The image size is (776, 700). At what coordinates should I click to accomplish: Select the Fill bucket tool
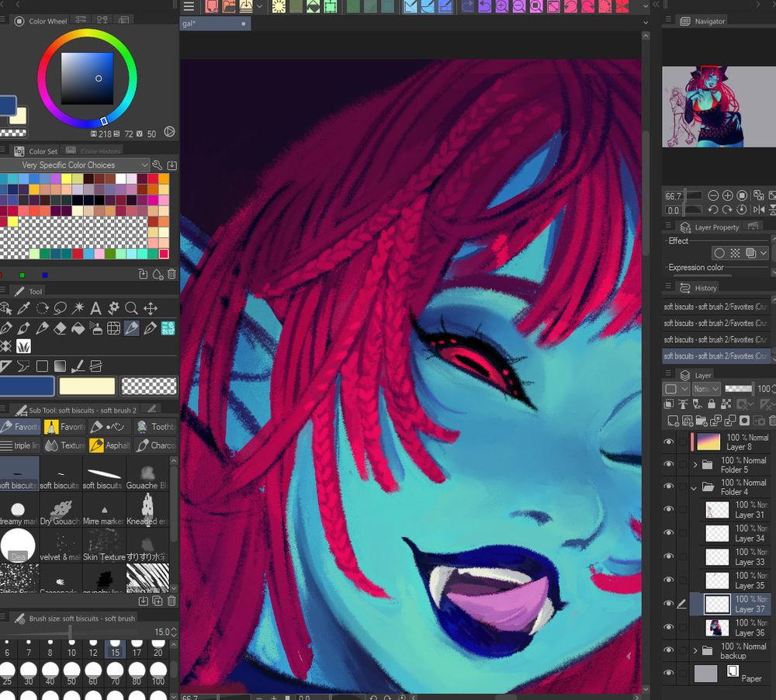point(78,328)
